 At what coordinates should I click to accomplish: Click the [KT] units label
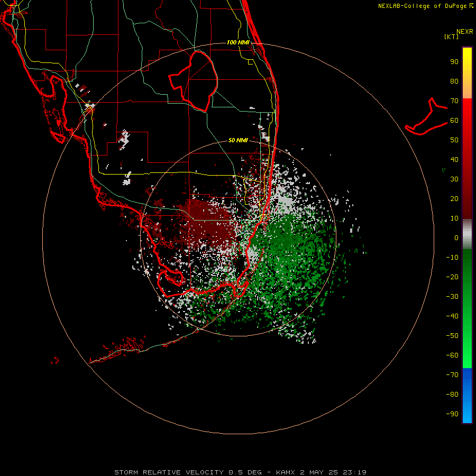[x=452, y=36]
